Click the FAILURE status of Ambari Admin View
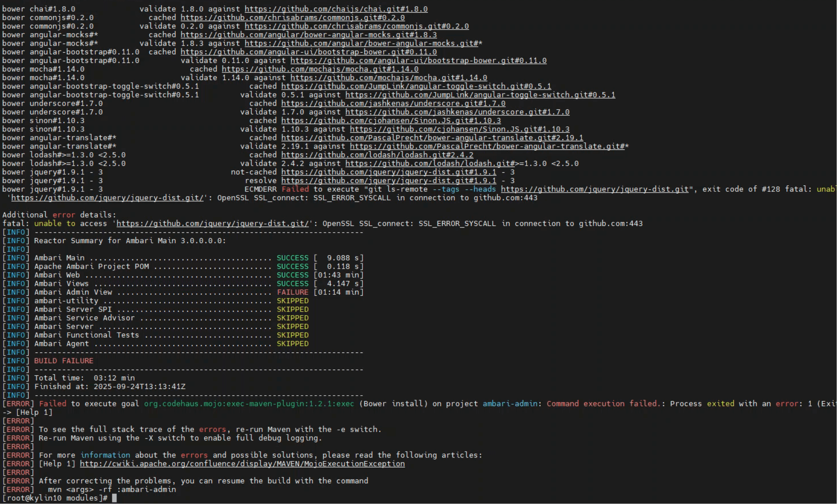 [292, 292]
